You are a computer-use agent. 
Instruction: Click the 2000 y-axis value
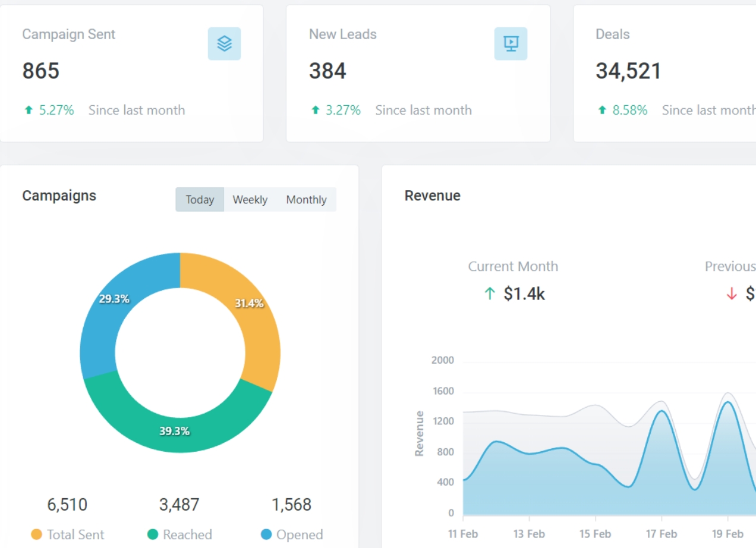coord(442,360)
